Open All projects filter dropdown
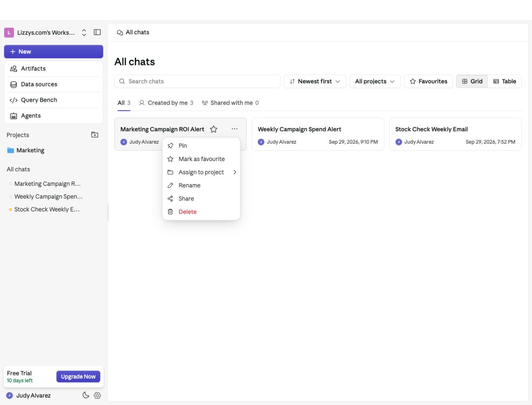Image resolution: width=532 pixels, height=405 pixels. 375,81
